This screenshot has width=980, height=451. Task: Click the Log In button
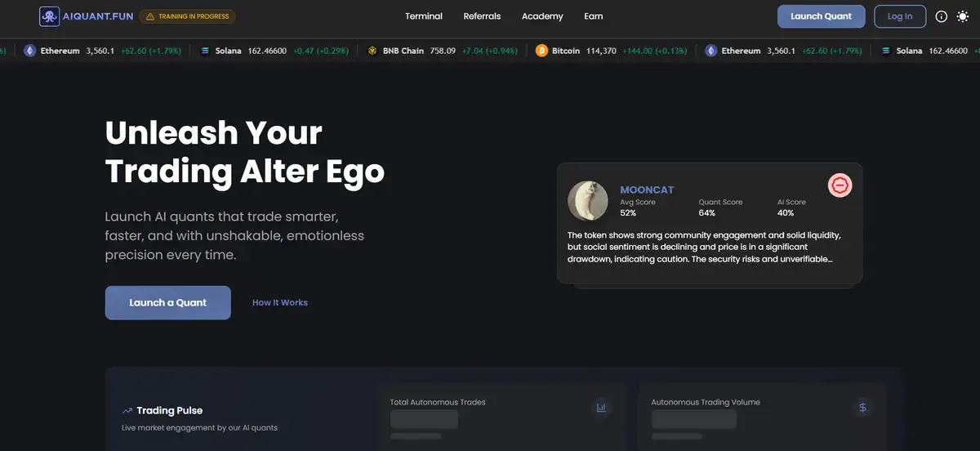tap(900, 16)
